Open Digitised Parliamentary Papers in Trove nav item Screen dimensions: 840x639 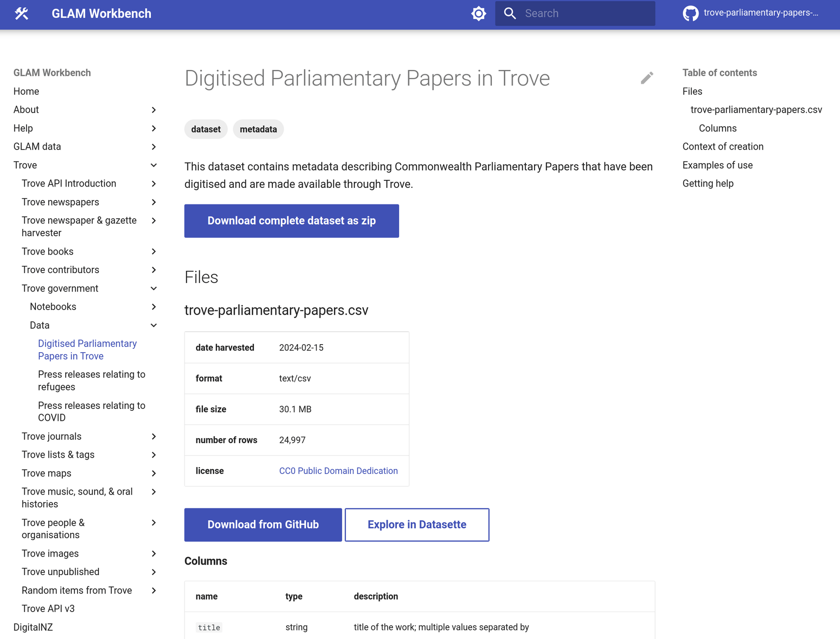[x=87, y=350]
